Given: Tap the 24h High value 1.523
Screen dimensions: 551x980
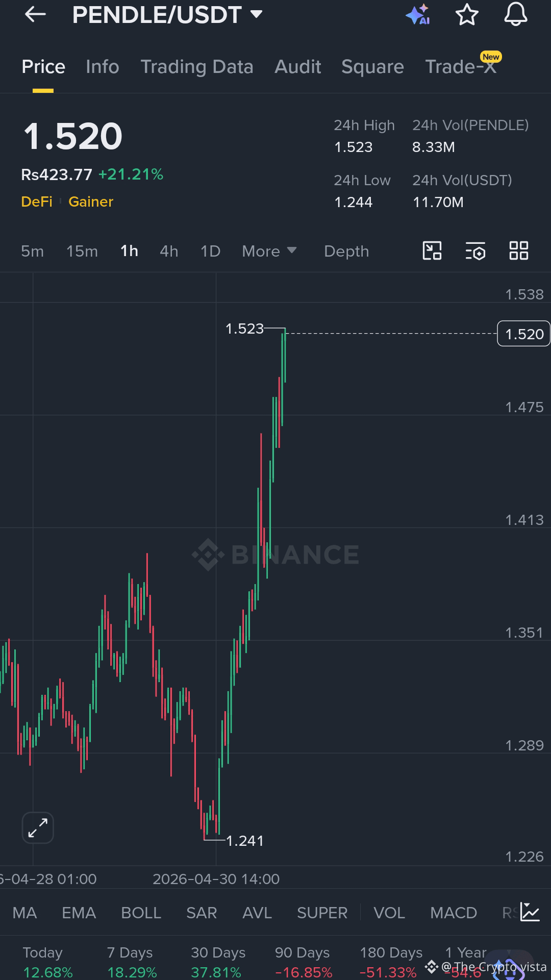Looking at the screenshot, I should pos(353,147).
